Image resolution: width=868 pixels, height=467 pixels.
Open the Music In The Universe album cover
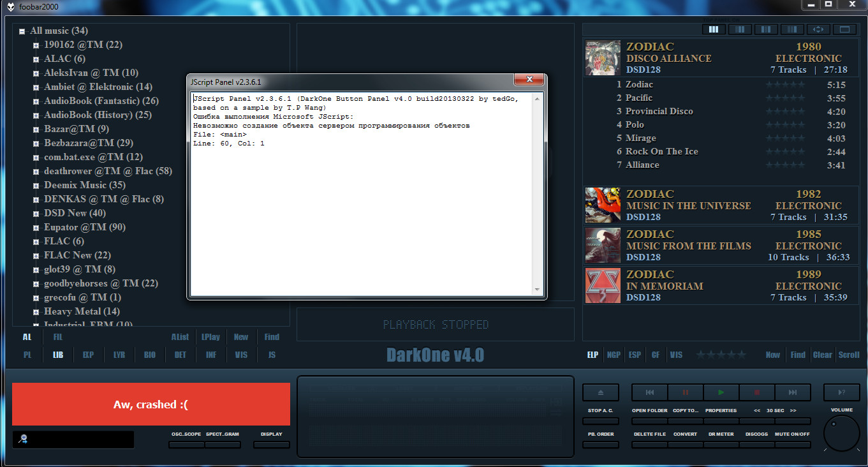point(603,205)
